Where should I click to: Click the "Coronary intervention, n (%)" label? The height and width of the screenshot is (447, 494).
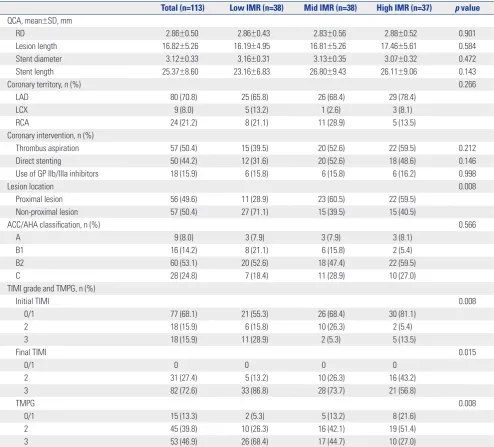coord(50,135)
